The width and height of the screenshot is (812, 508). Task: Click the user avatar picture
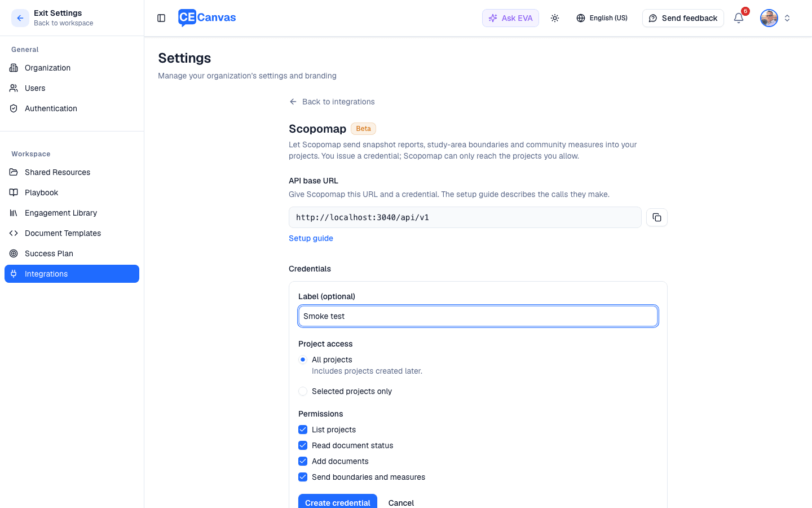pyautogui.click(x=769, y=18)
